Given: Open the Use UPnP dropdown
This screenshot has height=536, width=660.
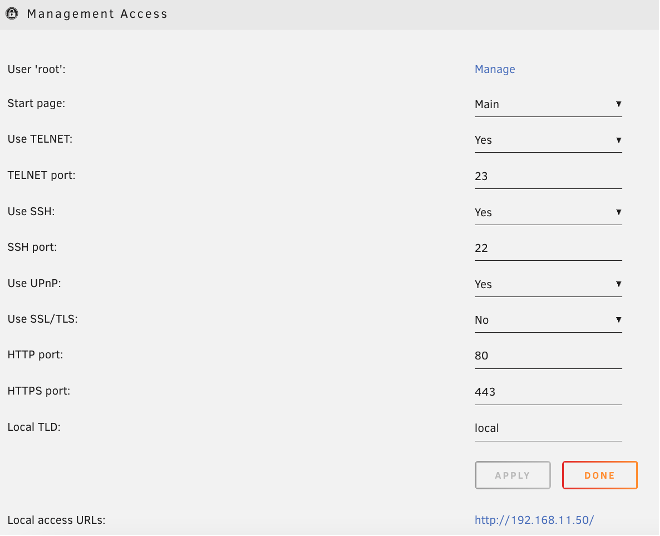Looking at the screenshot, I should tap(548, 284).
